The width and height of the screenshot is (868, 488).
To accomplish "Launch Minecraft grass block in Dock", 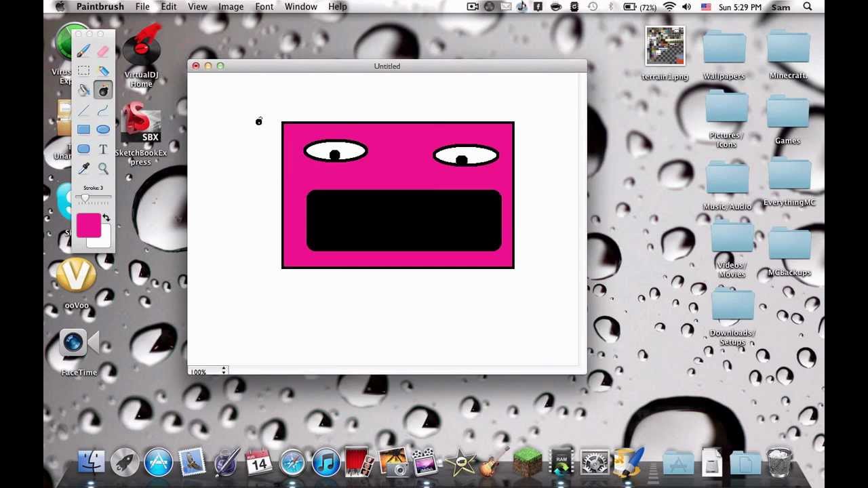I will 528,463.
